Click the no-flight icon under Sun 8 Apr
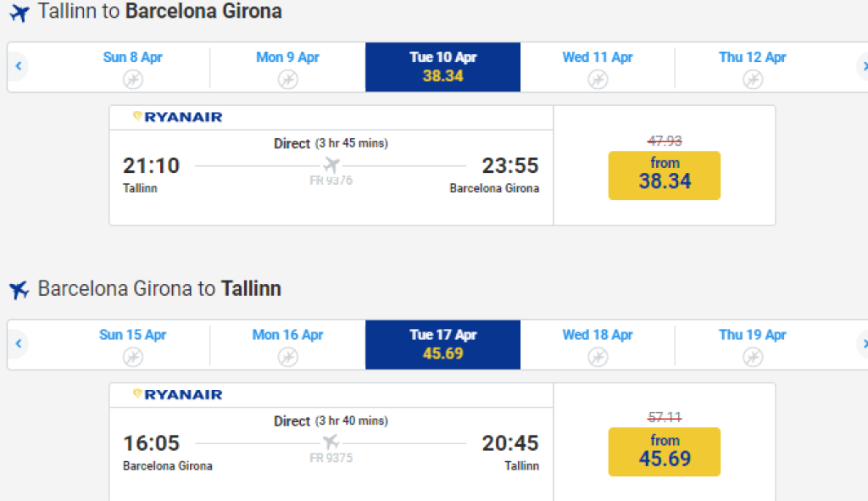Screen dimensions: 868x501 pyautogui.click(x=132, y=79)
